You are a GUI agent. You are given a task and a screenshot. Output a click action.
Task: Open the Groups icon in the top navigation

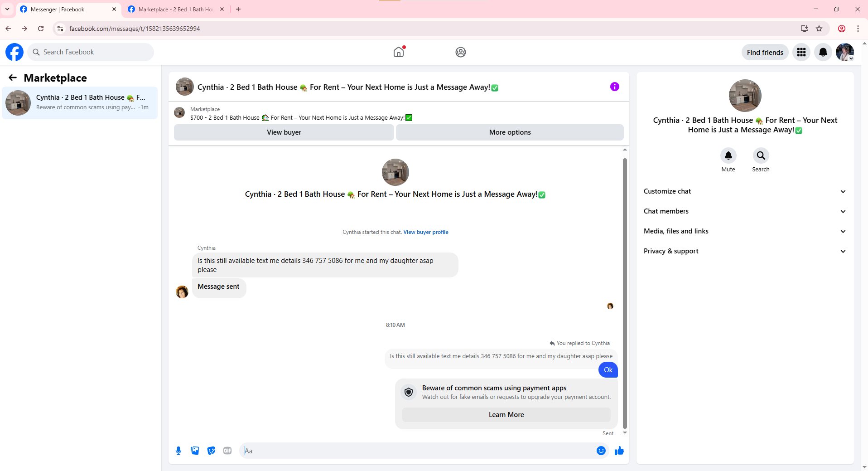point(461,52)
